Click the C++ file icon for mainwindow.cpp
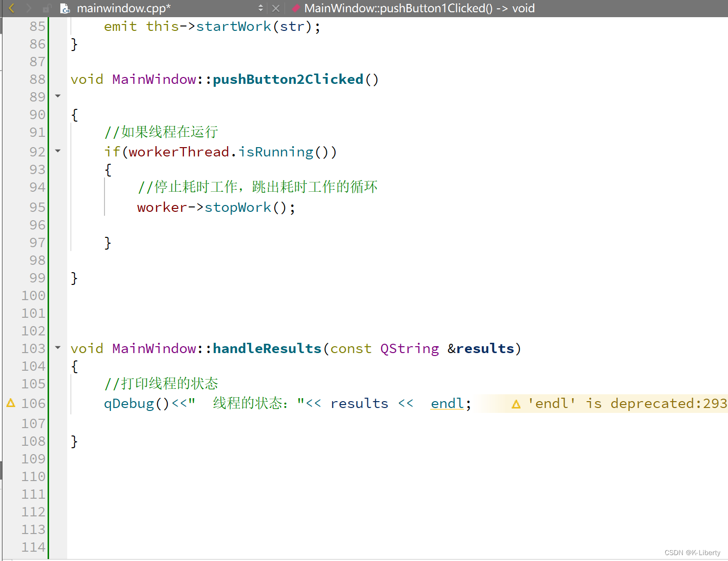The width and height of the screenshot is (728, 561). pyautogui.click(x=65, y=8)
